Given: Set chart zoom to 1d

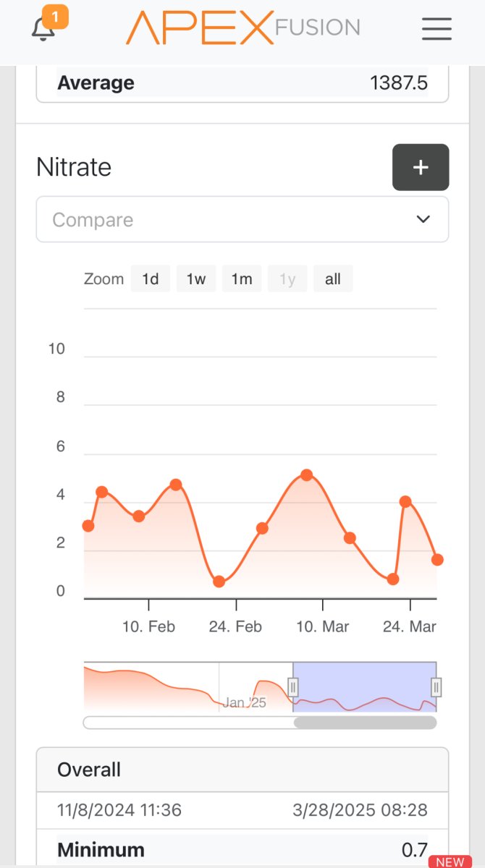Looking at the screenshot, I should (151, 278).
